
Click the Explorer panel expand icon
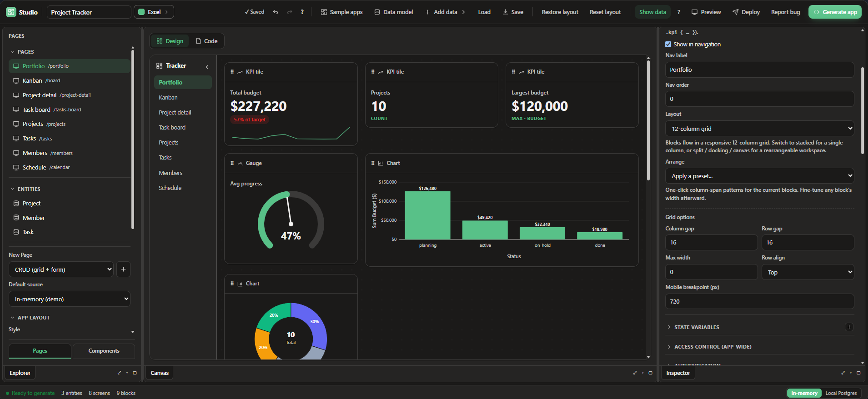[119, 373]
